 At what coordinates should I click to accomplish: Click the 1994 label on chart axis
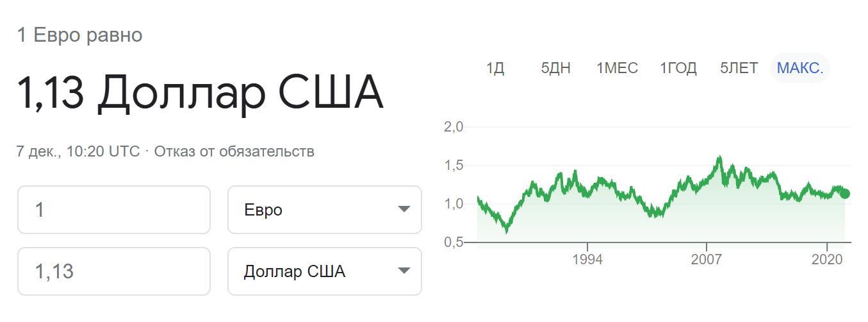point(587,260)
